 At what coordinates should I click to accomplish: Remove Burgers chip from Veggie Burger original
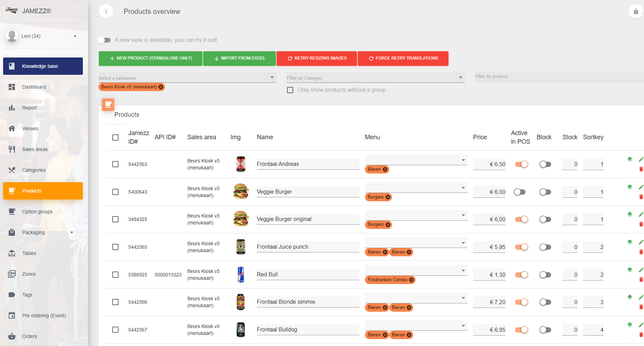[388, 224]
